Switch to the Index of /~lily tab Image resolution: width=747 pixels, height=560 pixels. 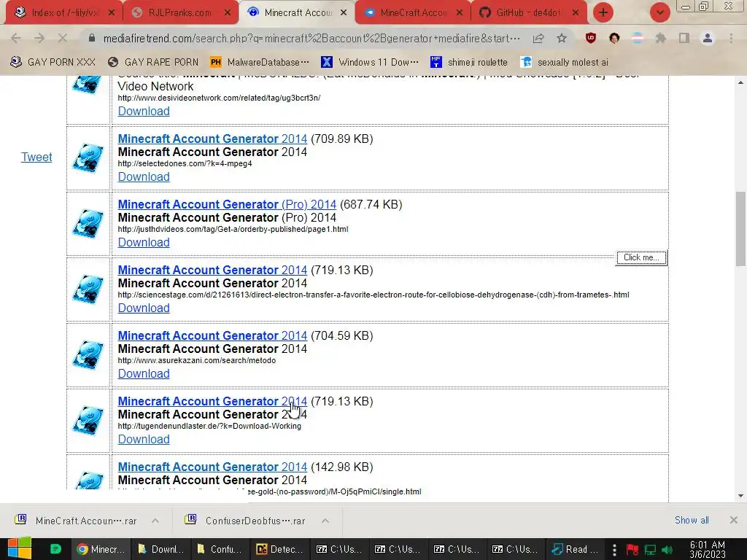coord(64,13)
